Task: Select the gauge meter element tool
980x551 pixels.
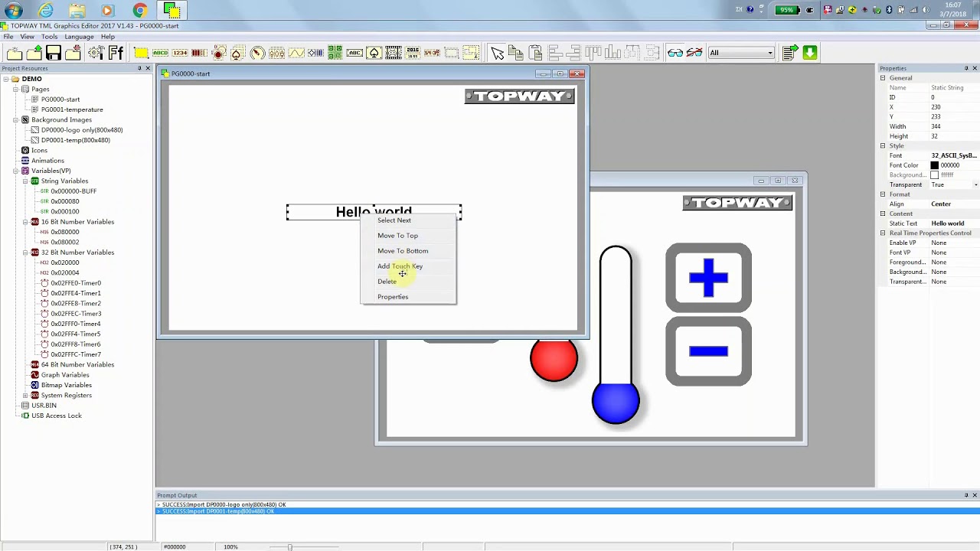Action: (x=257, y=53)
